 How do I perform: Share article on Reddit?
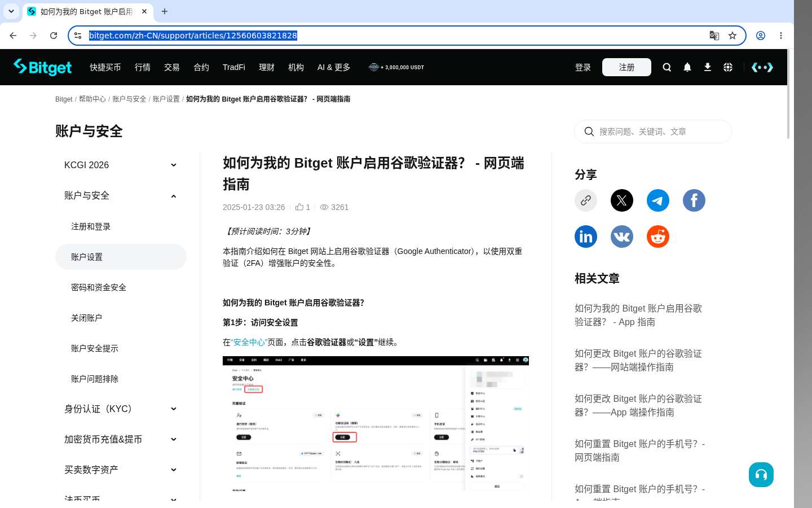[658, 237]
